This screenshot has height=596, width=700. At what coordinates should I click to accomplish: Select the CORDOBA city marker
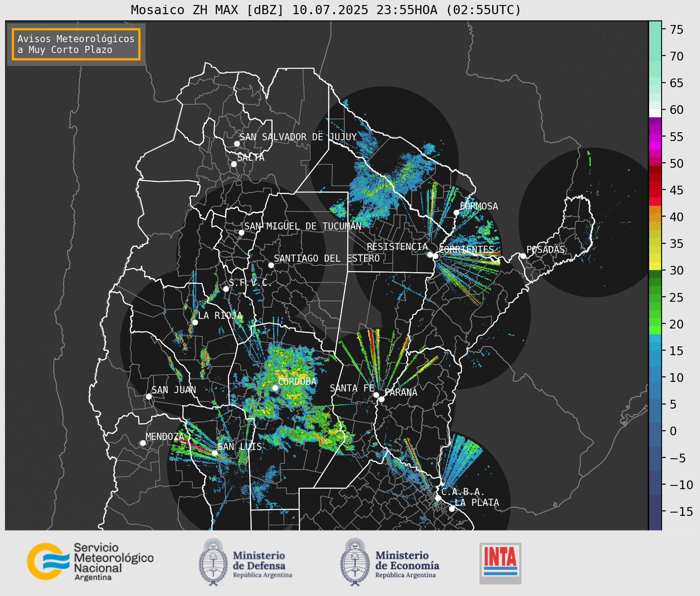click(x=275, y=388)
